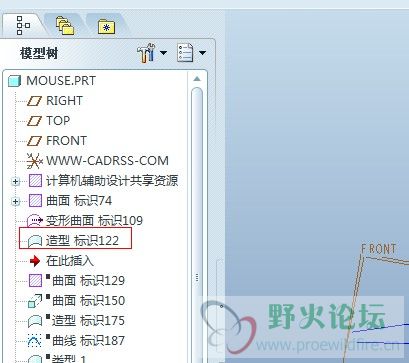Click the FRONT plane label in viewport
This screenshot has width=409, height=363.
(x=379, y=249)
